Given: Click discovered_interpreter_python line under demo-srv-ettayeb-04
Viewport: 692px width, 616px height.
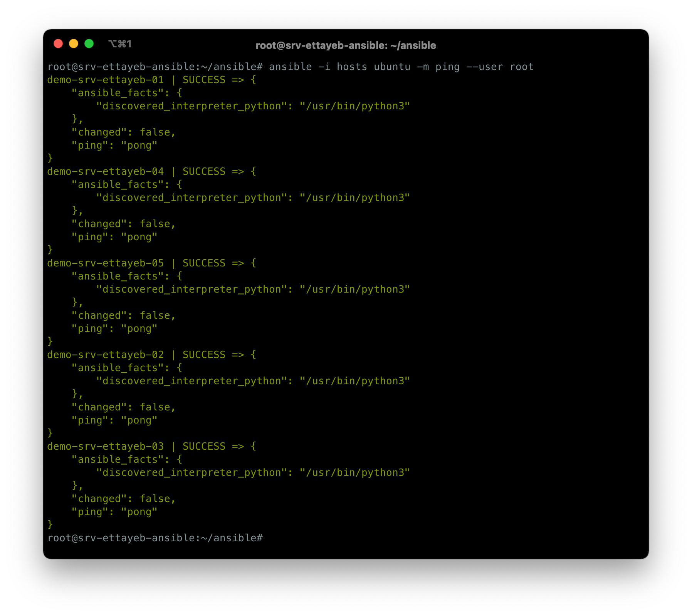Looking at the screenshot, I should 253,198.
